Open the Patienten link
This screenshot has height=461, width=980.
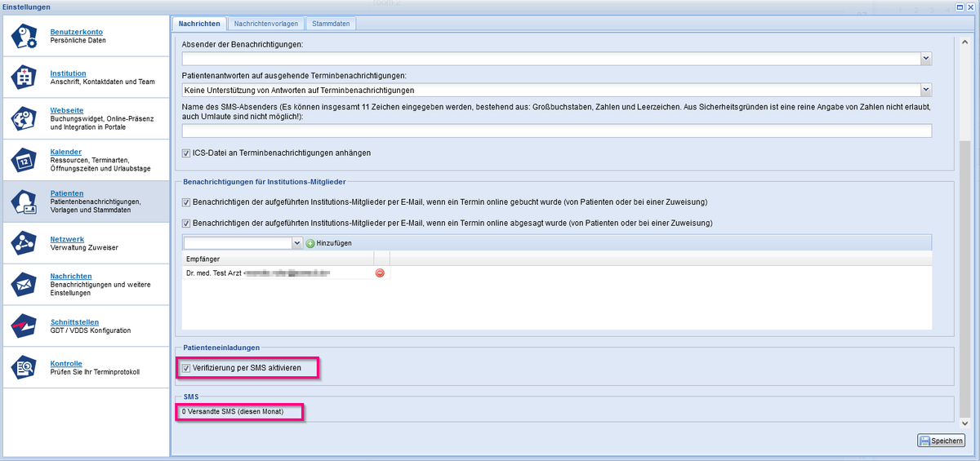(x=67, y=193)
